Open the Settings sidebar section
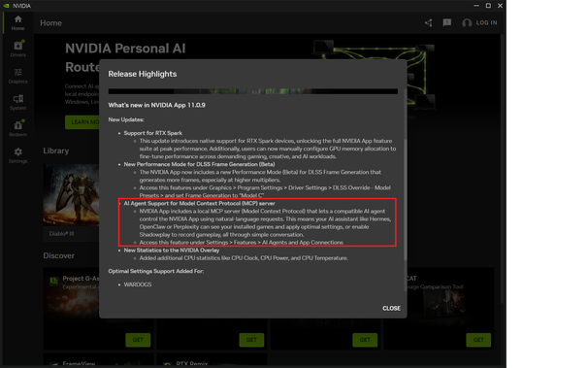This screenshot has width=588, height=368. tap(17, 155)
